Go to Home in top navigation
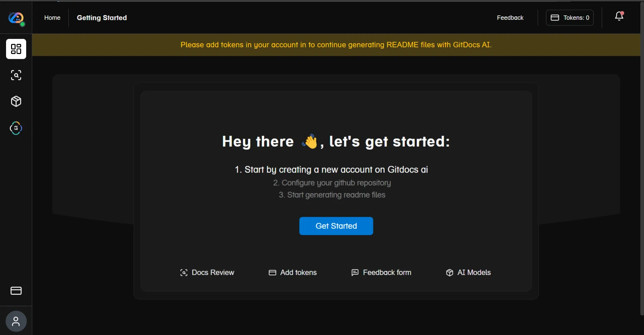Viewport: 644px width, 335px height. click(x=52, y=18)
